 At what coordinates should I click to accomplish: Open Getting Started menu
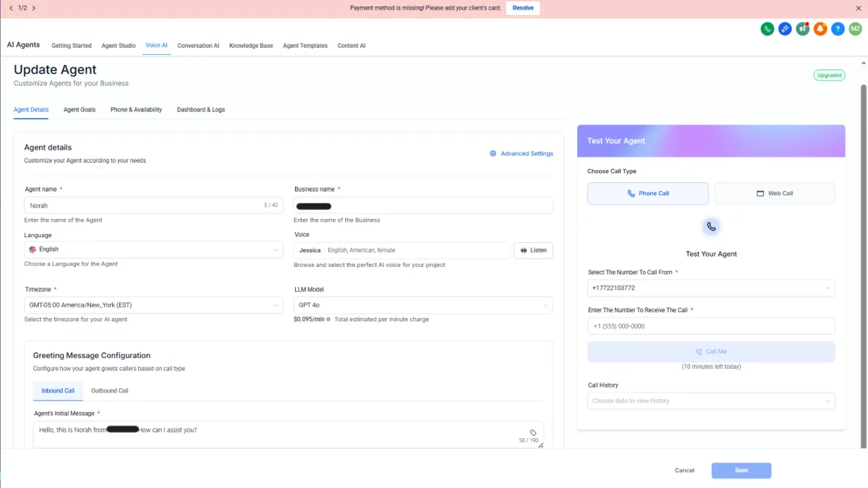point(72,46)
